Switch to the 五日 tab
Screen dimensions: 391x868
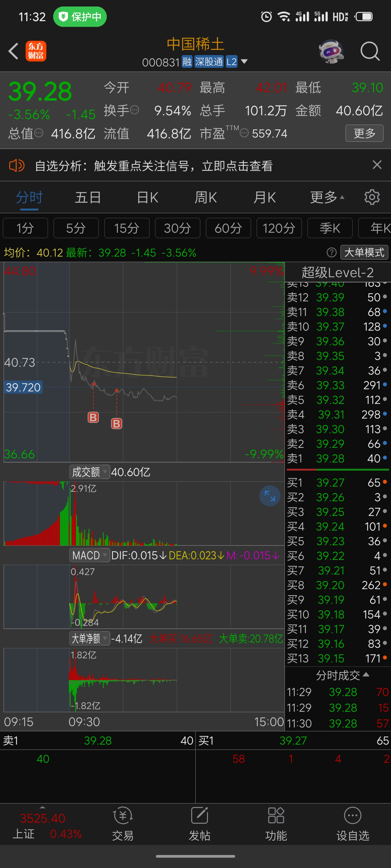[88, 197]
